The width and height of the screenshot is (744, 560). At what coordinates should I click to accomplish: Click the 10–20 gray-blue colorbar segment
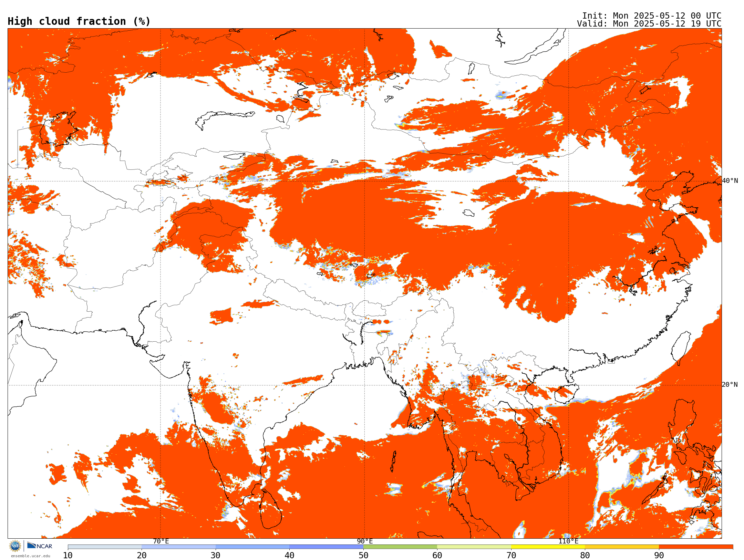[105, 547]
